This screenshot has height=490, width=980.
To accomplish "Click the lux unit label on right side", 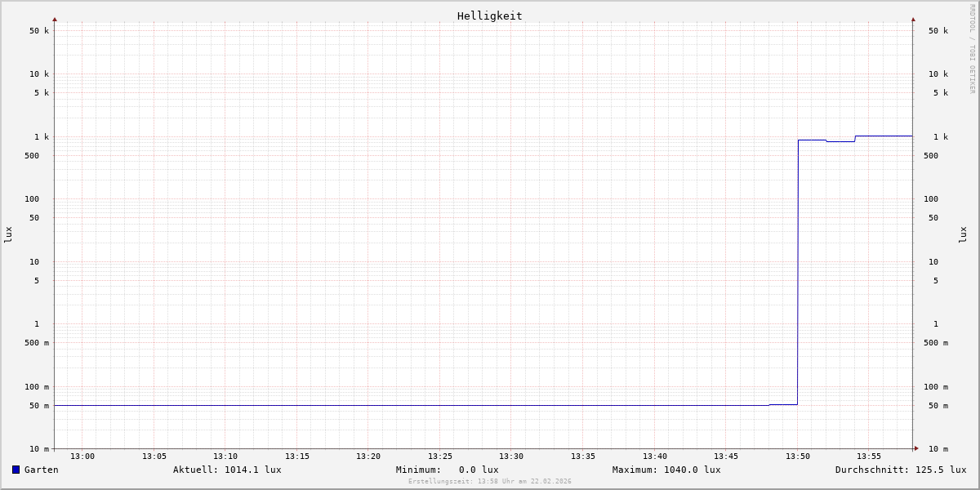I will click(963, 234).
